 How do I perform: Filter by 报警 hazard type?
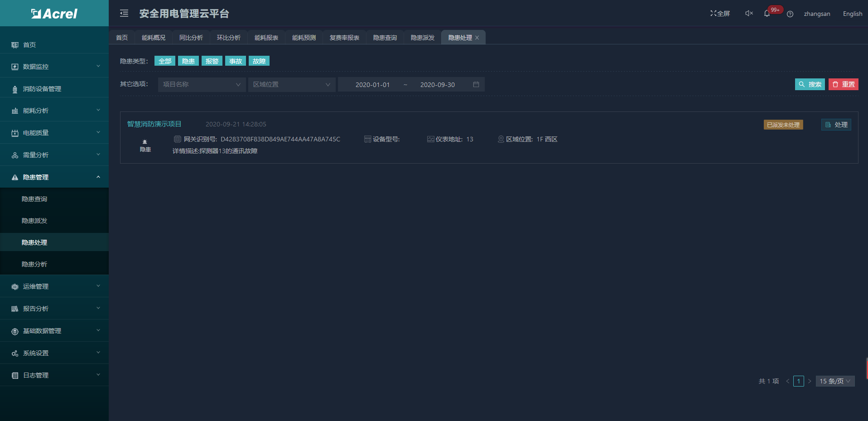coord(212,61)
